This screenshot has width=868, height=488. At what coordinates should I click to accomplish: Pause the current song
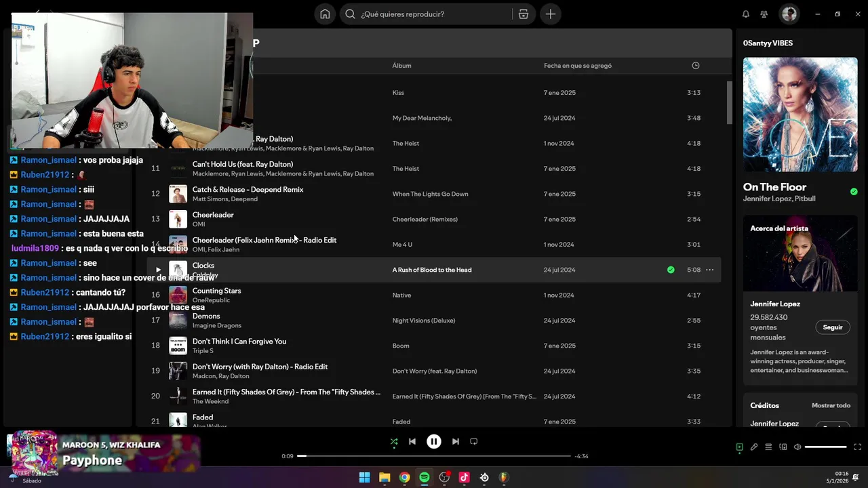(434, 441)
